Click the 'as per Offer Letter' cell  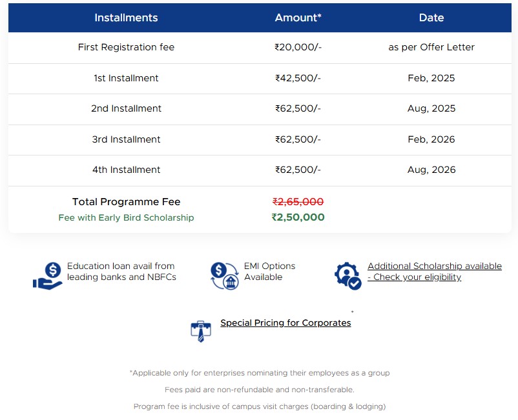[x=431, y=47]
